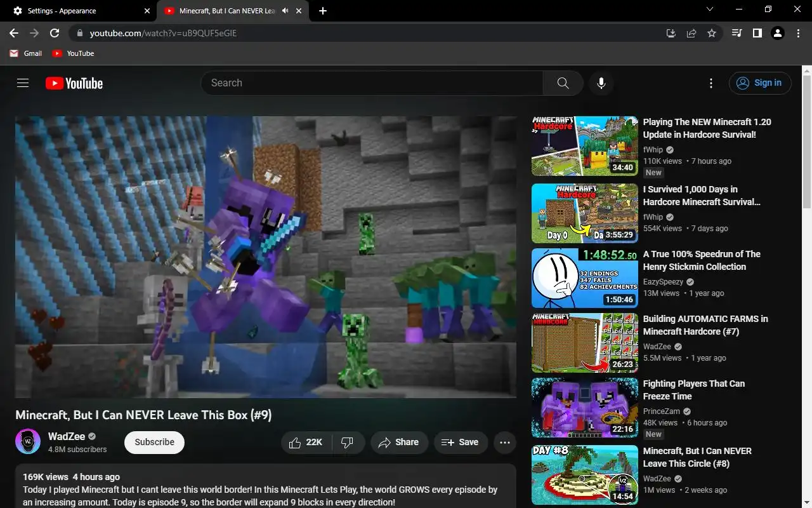Screen dimensions: 812x508
Task: Open Building AUTOMATIC FARMS video title
Action: point(705,325)
